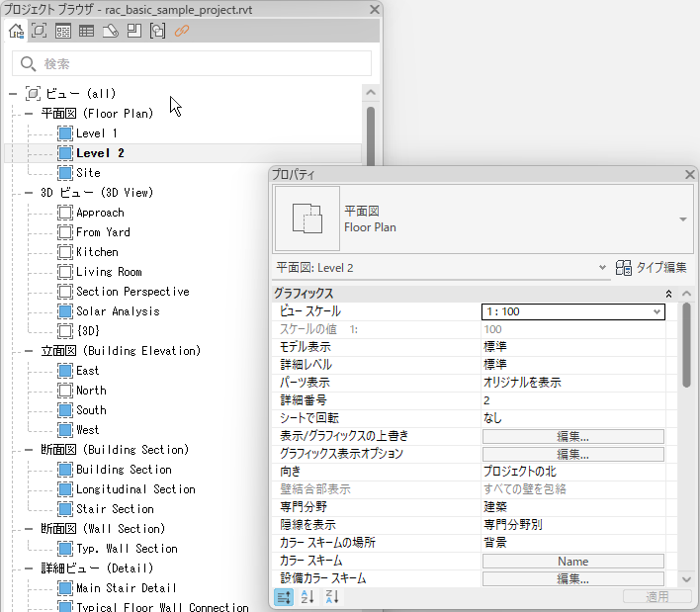Collapse the 立面図 (Building Elevation) group
This screenshot has width=700, height=612.
coord(29,351)
